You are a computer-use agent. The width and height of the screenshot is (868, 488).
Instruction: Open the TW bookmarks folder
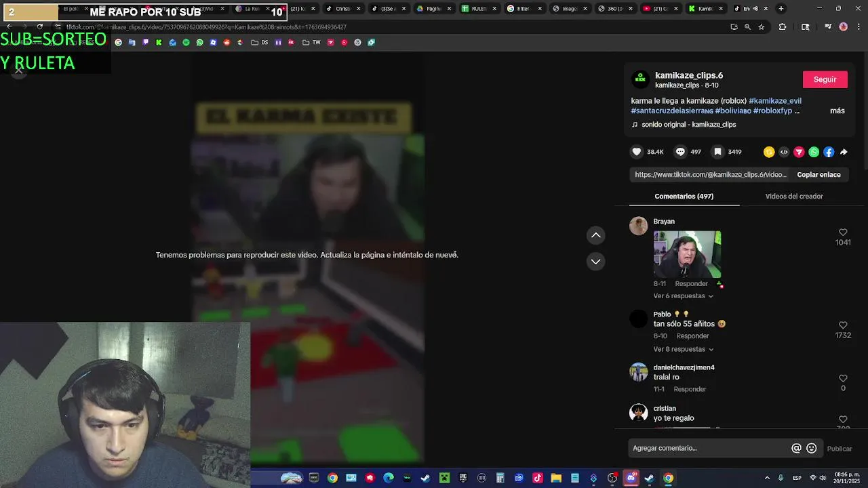tap(311, 42)
